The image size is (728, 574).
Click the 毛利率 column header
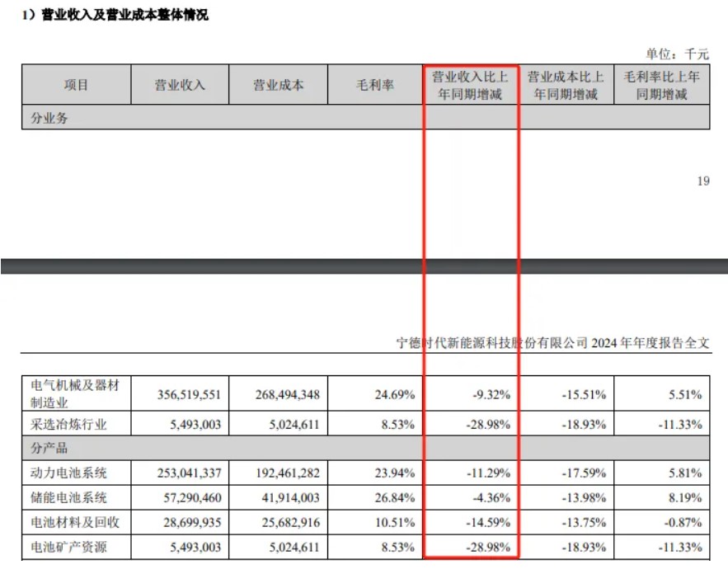(x=373, y=84)
